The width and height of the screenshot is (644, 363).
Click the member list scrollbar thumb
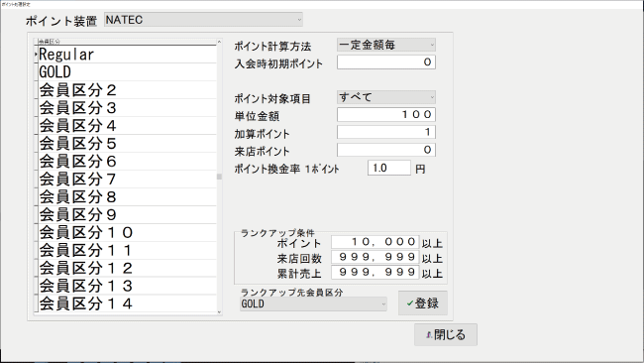(x=219, y=177)
